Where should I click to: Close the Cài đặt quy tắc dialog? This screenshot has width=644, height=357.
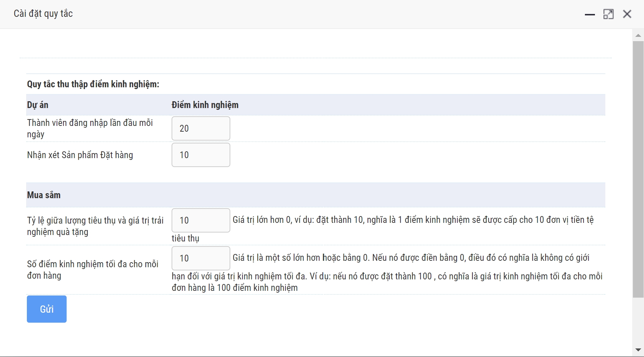point(627,14)
